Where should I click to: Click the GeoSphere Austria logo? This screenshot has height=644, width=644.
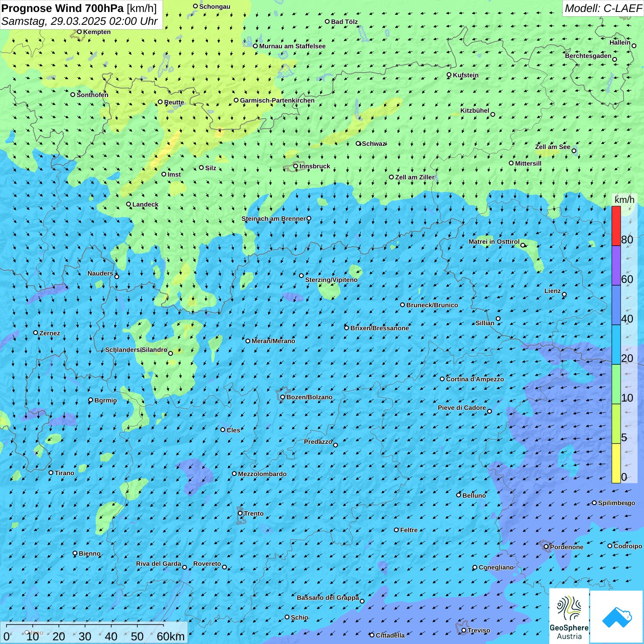pyautogui.click(x=569, y=616)
